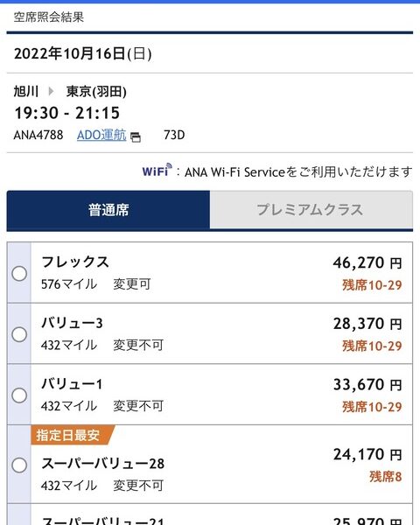The height and width of the screenshot is (525, 420).
Task: Click the arrow between 旭川 and 東京(羽田)
Action: point(51,91)
